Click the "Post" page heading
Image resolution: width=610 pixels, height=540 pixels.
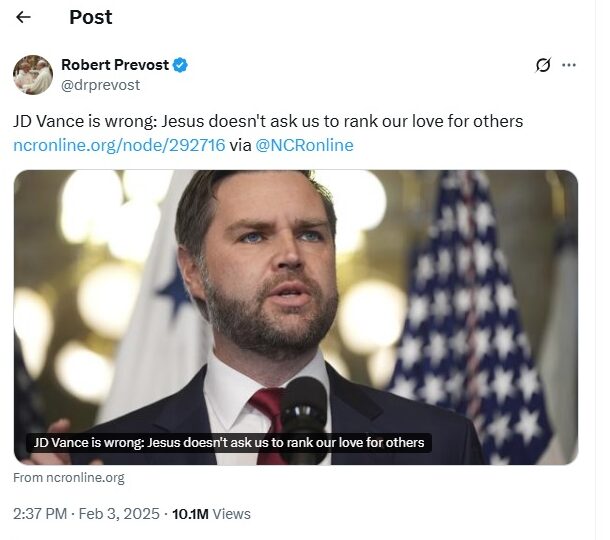(90, 17)
